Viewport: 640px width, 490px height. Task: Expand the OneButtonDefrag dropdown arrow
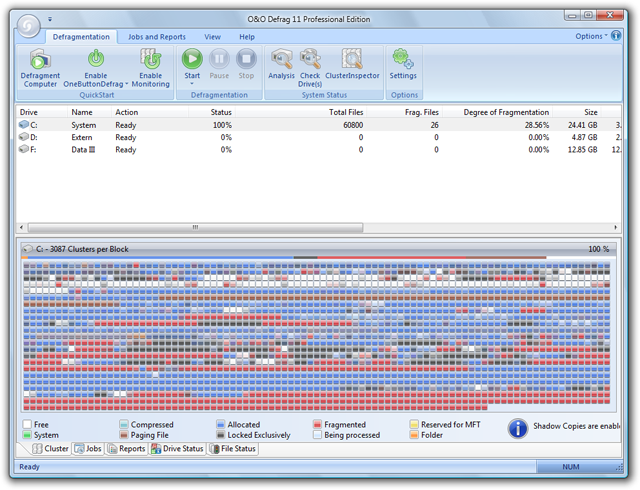coord(127,84)
